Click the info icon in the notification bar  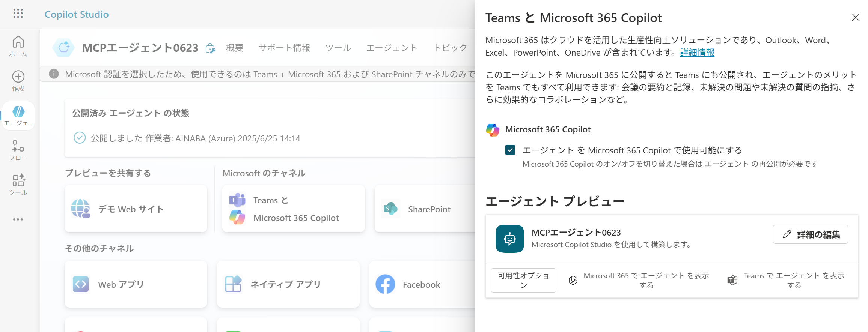pyautogui.click(x=54, y=74)
